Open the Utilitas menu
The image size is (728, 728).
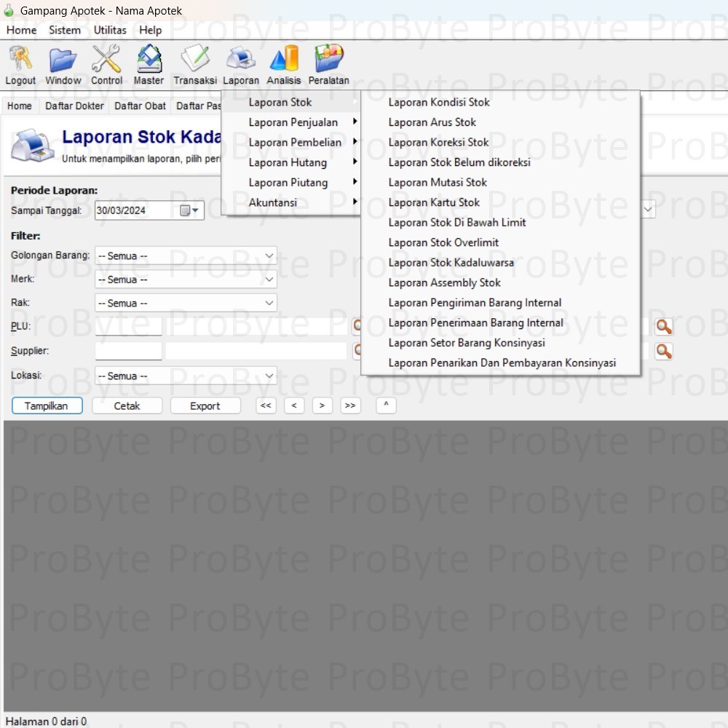pyautogui.click(x=110, y=30)
